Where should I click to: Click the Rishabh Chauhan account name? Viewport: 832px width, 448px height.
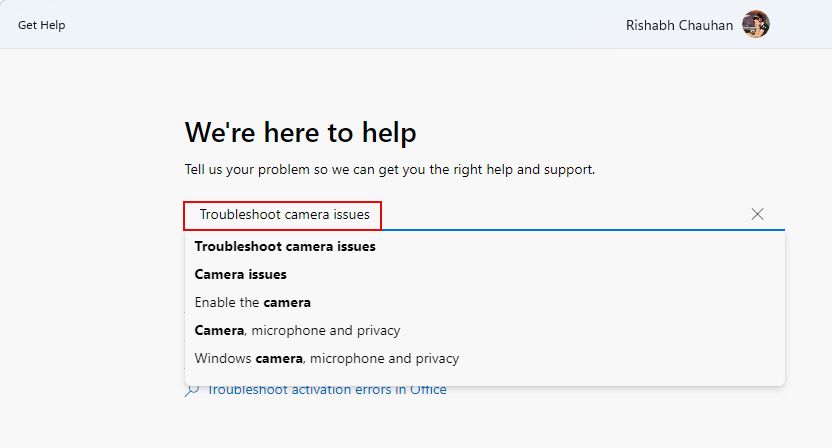click(678, 25)
